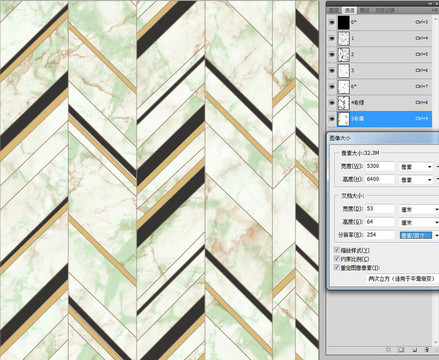Image resolution: width=439 pixels, height=360 pixels.
Task: Open the document width 厘米 unit dropdown
Action: [419, 209]
